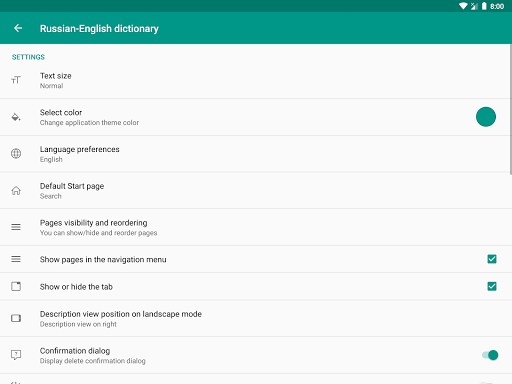This screenshot has width=512, height=384.
Task: Click the landscape description view icon
Action: coord(16,318)
